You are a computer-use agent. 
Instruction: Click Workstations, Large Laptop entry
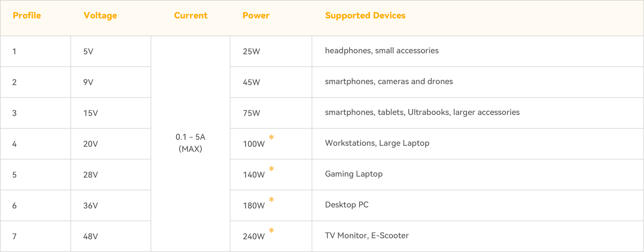click(377, 143)
